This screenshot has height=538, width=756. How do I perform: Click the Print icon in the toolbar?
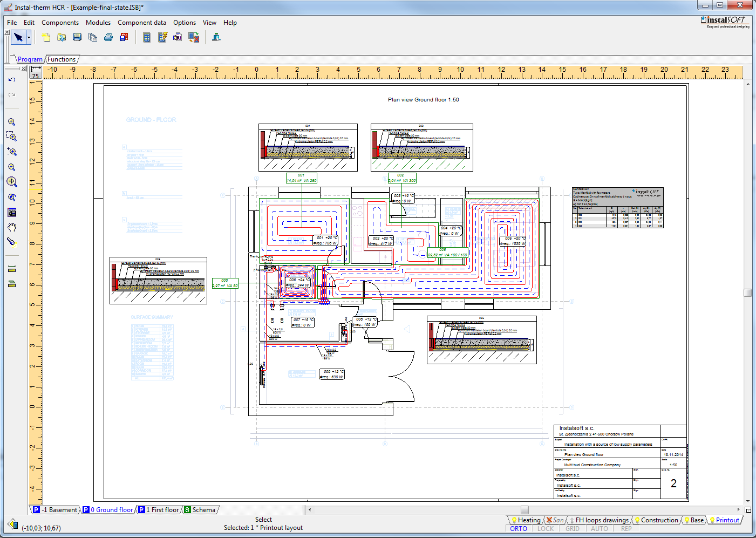tap(108, 37)
